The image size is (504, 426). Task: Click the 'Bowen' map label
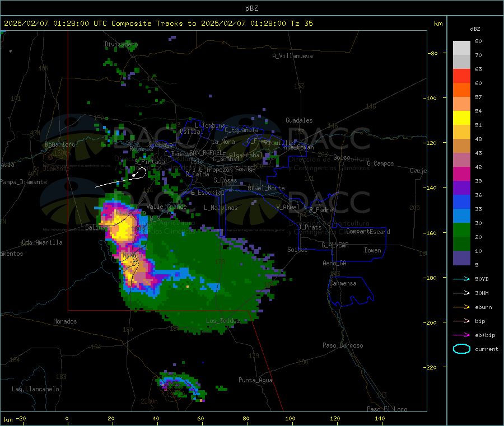372,250
